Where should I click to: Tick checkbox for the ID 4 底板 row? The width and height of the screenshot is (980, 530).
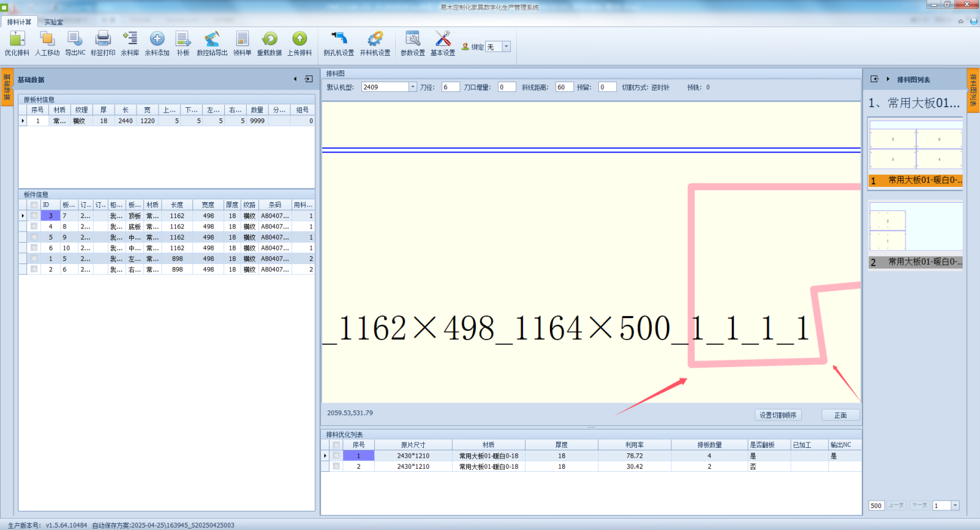(x=34, y=226)
